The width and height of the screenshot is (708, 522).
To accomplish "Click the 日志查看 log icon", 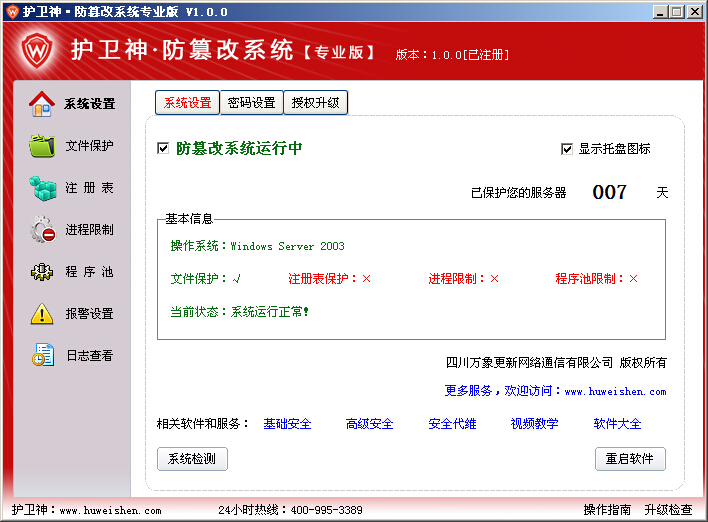I will [42, 356].
